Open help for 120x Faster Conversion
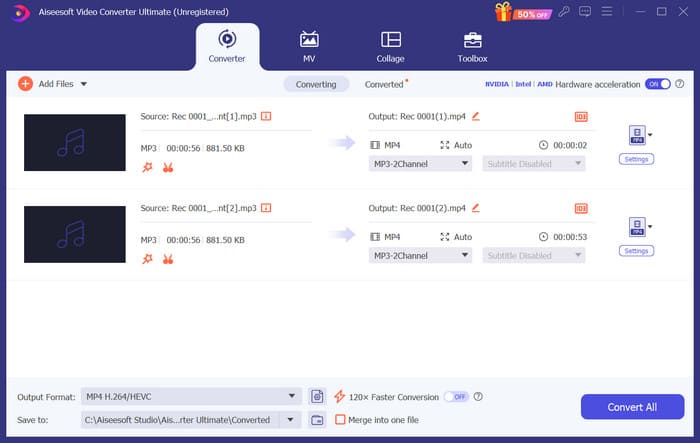Image resolution: width=700 pixels, height=443 pixels. (478, 397)
